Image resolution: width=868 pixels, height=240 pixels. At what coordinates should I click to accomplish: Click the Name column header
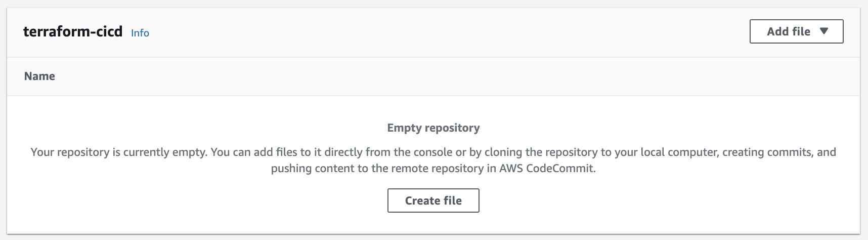[39, 76]
